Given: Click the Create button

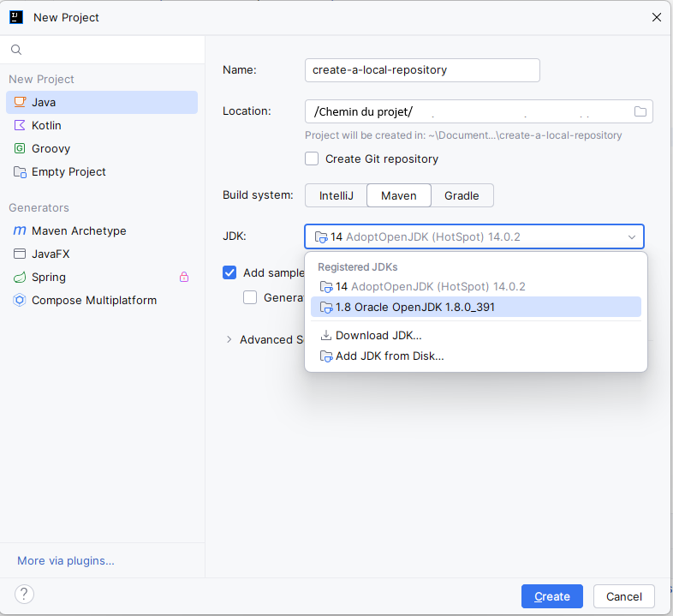Looking at the screenshot, I should pyautogui.click(x=552, y=596).
